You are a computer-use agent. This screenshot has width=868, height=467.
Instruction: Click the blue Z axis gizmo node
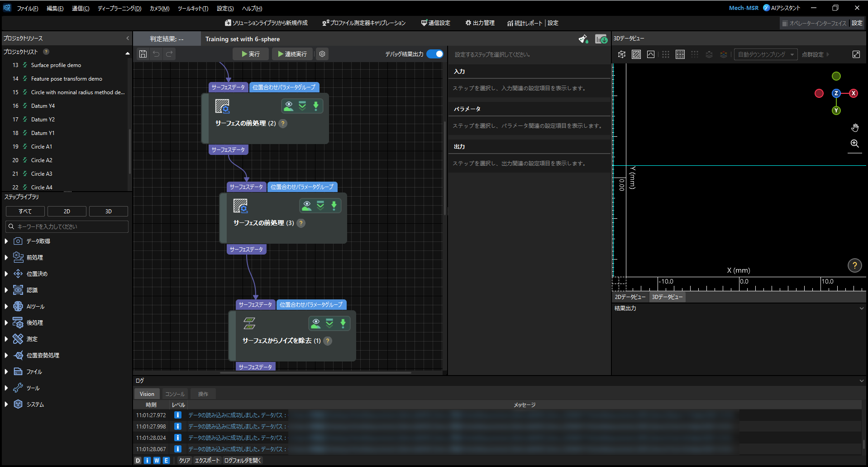pyautogui.click(x=836, y=93)
